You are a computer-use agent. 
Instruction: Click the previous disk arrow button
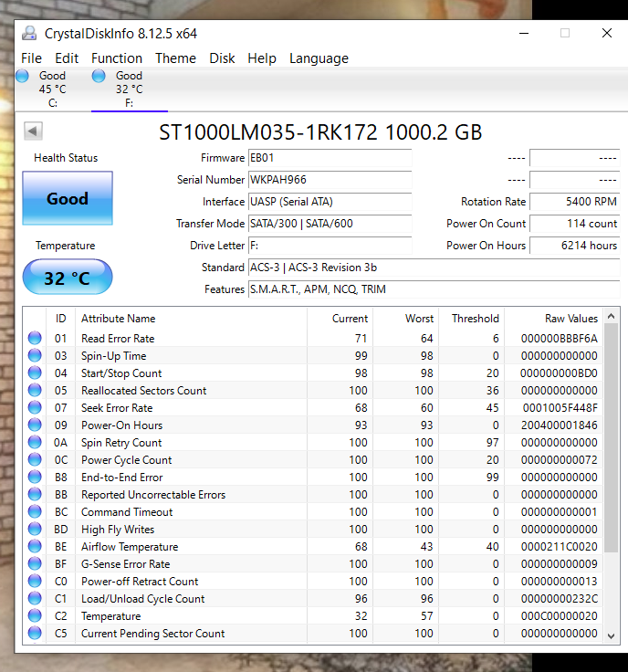point(33,131)
